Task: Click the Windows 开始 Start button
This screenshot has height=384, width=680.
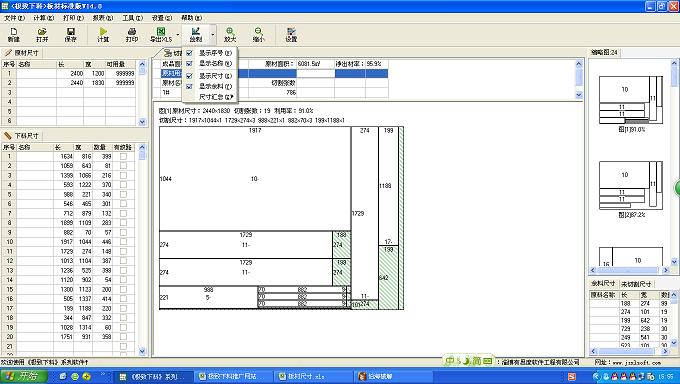Action: point(24,376)
